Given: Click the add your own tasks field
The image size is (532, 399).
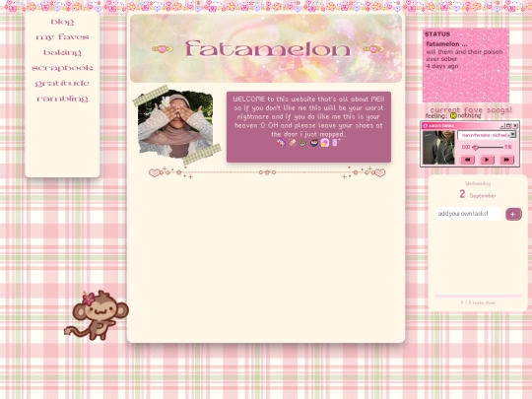Looking at the screenshot, I should click(468, 214).
